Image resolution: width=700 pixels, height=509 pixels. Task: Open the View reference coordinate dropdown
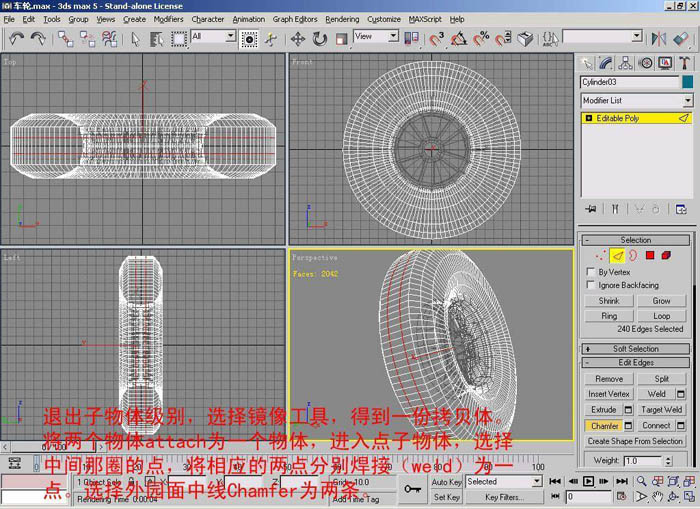pyautogui.click(x=393, y=36)
